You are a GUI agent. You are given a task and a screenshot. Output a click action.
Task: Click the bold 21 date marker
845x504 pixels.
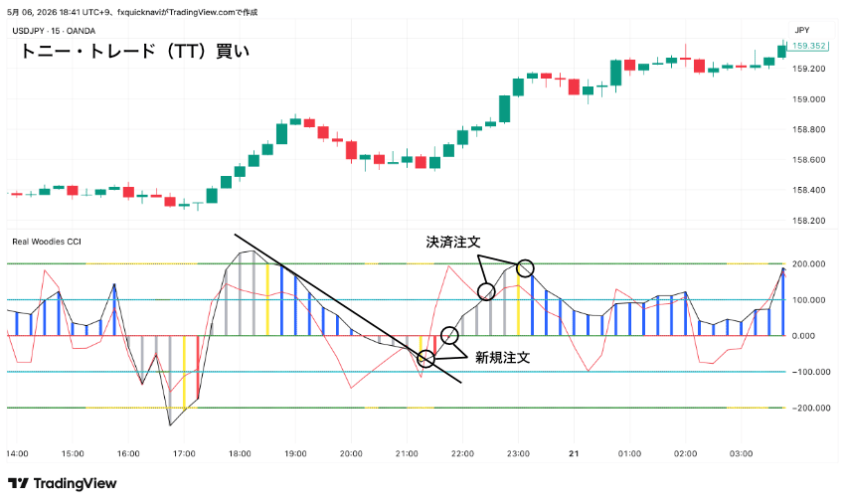(574, 454)
